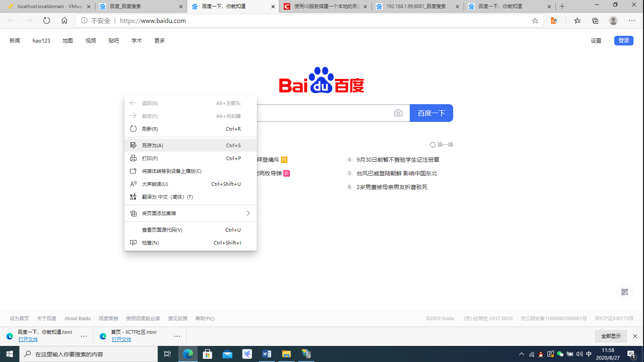Open the 设置 link
Screen dimensions: 644x362
(x=596, y=41)
